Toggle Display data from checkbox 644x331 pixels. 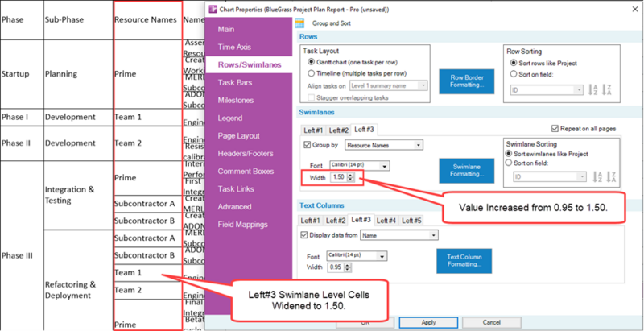coord(304,235)
